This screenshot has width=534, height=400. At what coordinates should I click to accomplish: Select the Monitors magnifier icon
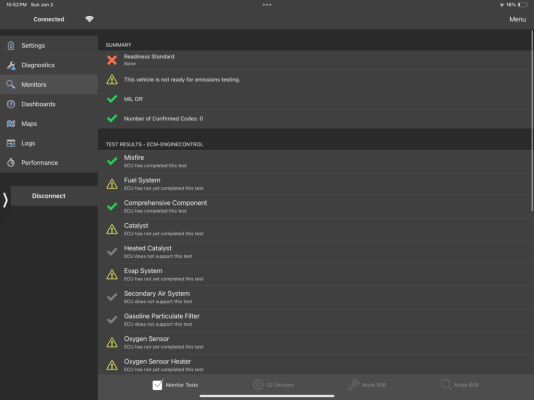pos(11,84)
